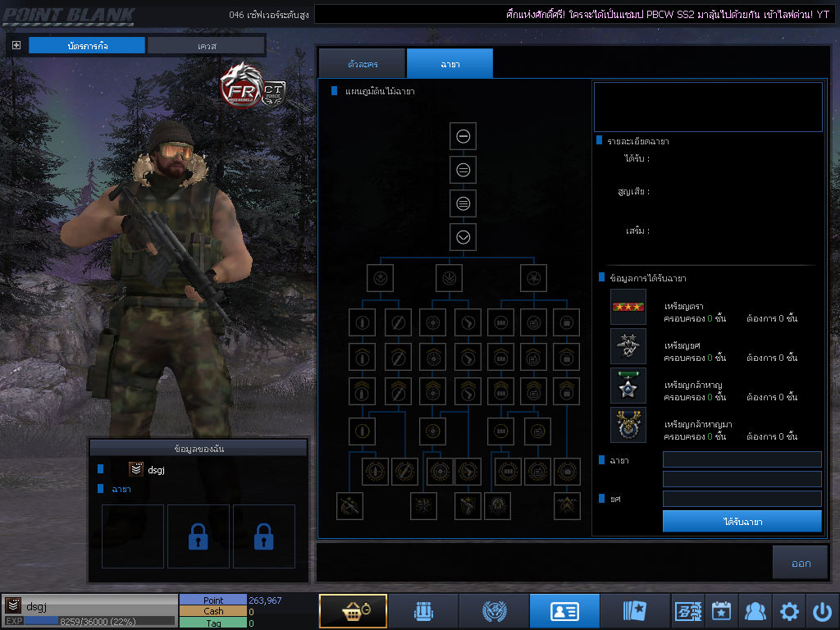Open the ตัวละคร character tab
Image resolution: width=840 pixels, height=630 pixels.
coord(362,64)
